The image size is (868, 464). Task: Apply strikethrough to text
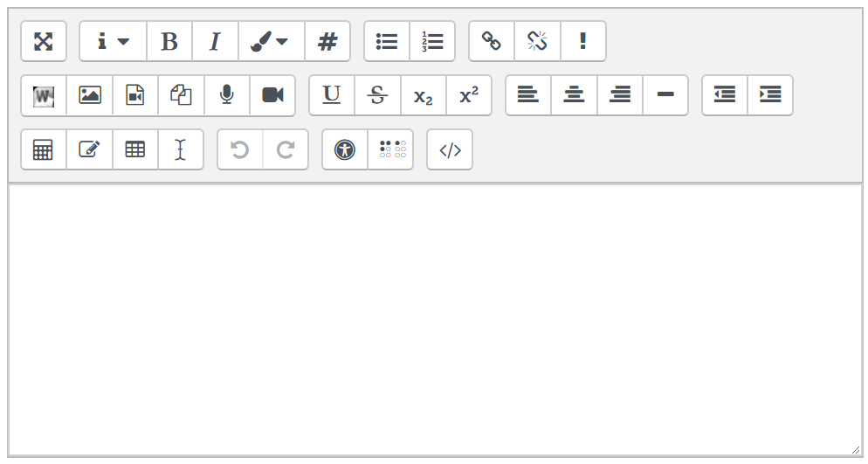(377, 95)
